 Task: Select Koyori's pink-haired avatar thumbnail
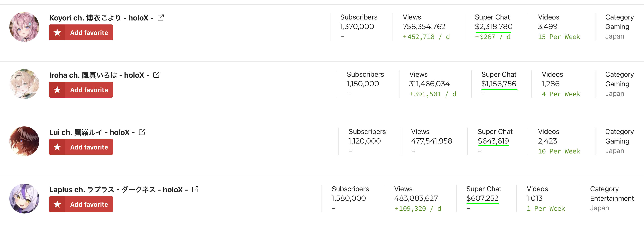(x=24, y=27)
